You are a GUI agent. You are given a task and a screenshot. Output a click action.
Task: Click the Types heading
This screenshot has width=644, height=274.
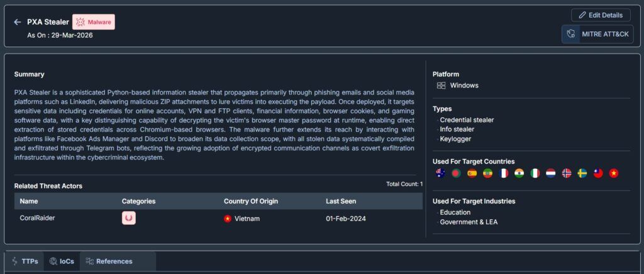pos(442,108)
